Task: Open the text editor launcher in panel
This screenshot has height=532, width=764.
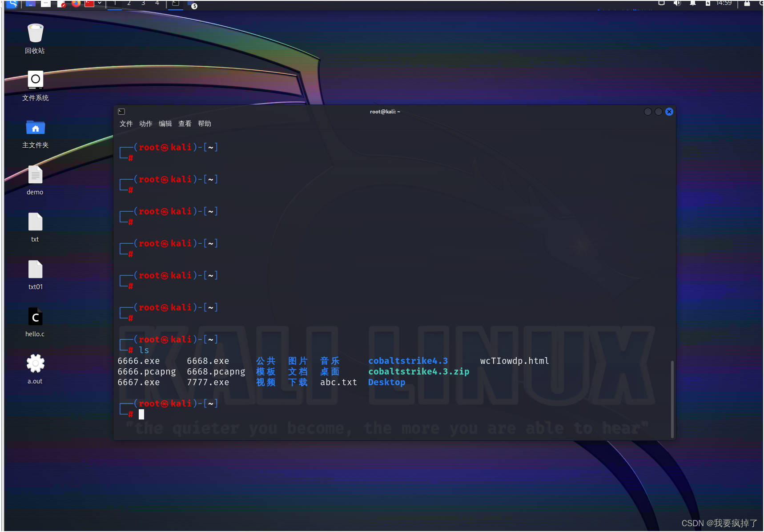Action: point(62,4)
